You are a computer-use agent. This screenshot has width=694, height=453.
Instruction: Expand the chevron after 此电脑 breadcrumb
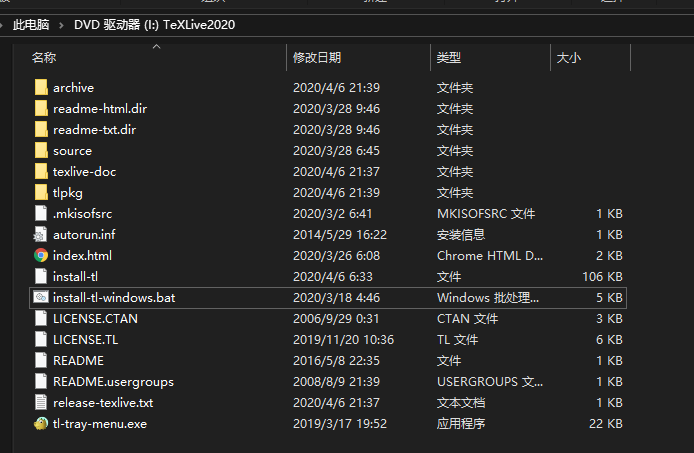pyautogui.click(x=61, y=25)
